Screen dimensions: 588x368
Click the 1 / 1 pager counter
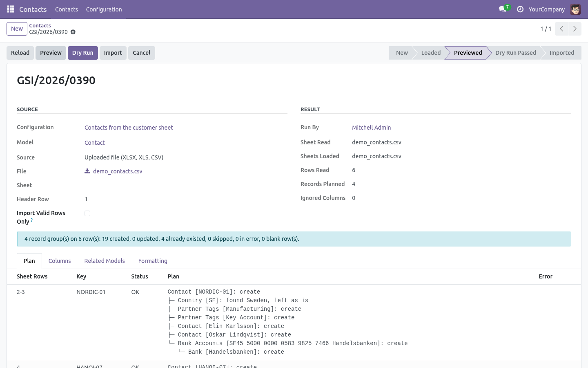(x=546, y=29)
